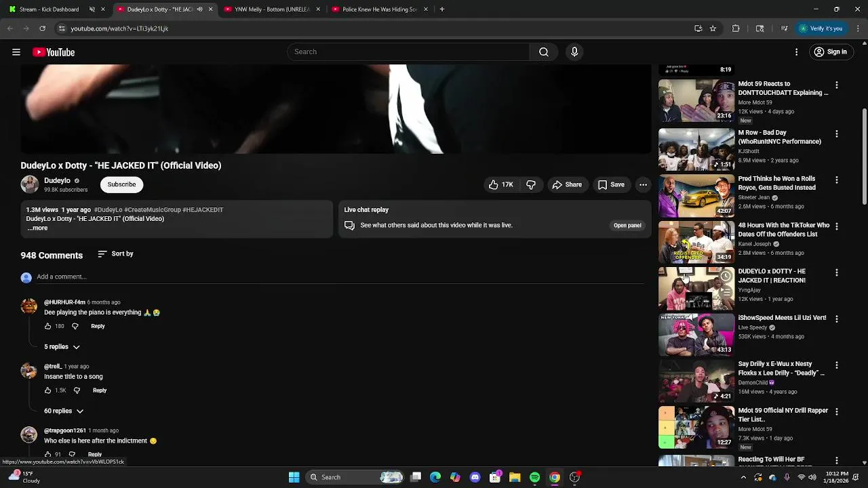Open options for Say Drilly x E-Wuu video
The image size is (868, 488).
(837, 365)
